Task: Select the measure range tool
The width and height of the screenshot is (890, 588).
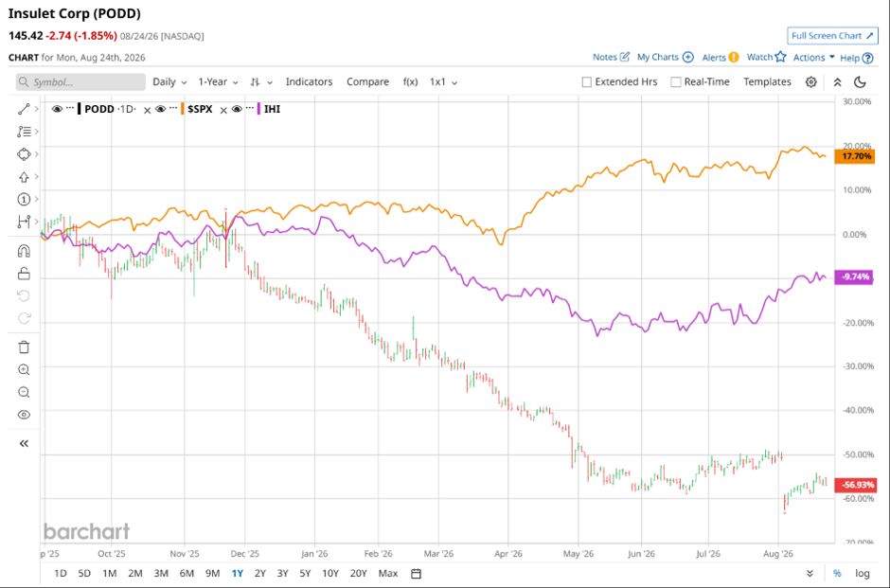Action: (24, 222)
